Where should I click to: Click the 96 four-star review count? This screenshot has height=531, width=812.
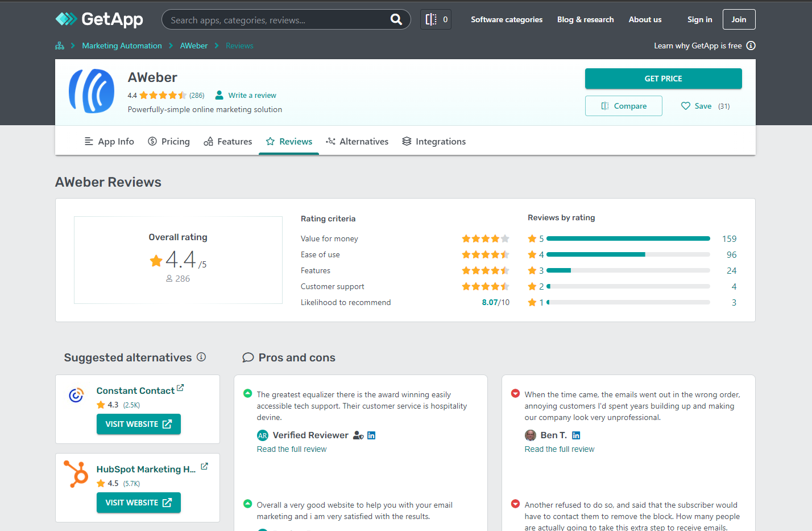731,254
